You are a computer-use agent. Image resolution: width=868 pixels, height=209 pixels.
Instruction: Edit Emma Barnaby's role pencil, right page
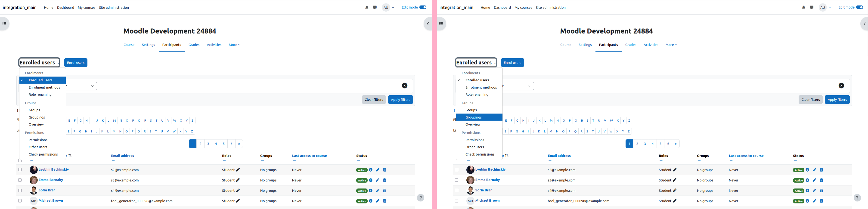675,180
